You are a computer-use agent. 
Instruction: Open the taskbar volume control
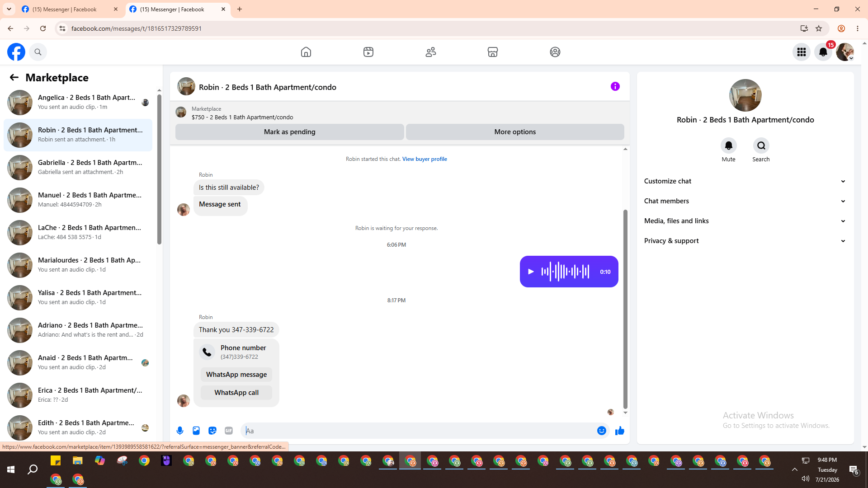click(x=806, y=479)
